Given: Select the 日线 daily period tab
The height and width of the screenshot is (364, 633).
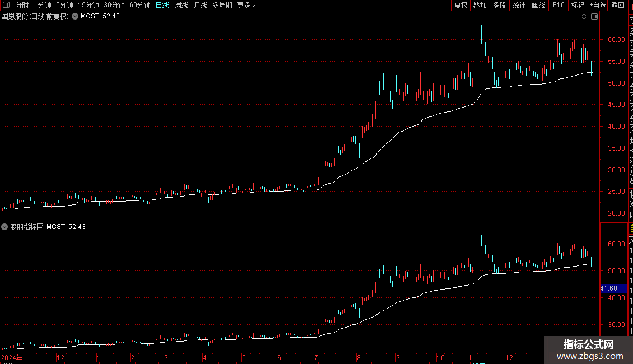Looking at the screenshot, I should click(x=162, y=5).
